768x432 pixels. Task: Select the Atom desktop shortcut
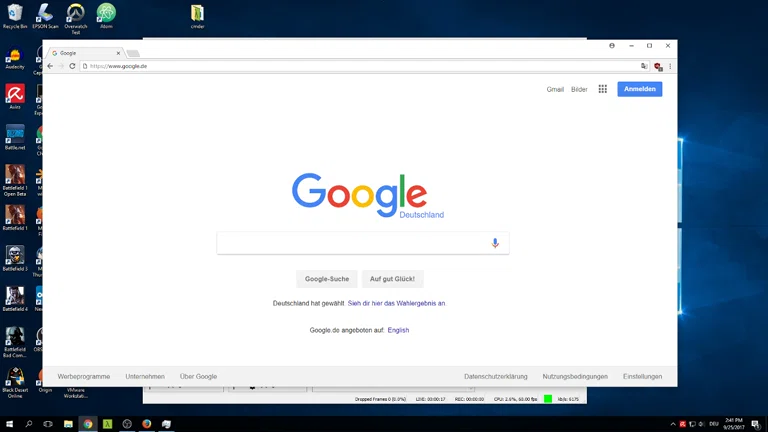[106, 16]
